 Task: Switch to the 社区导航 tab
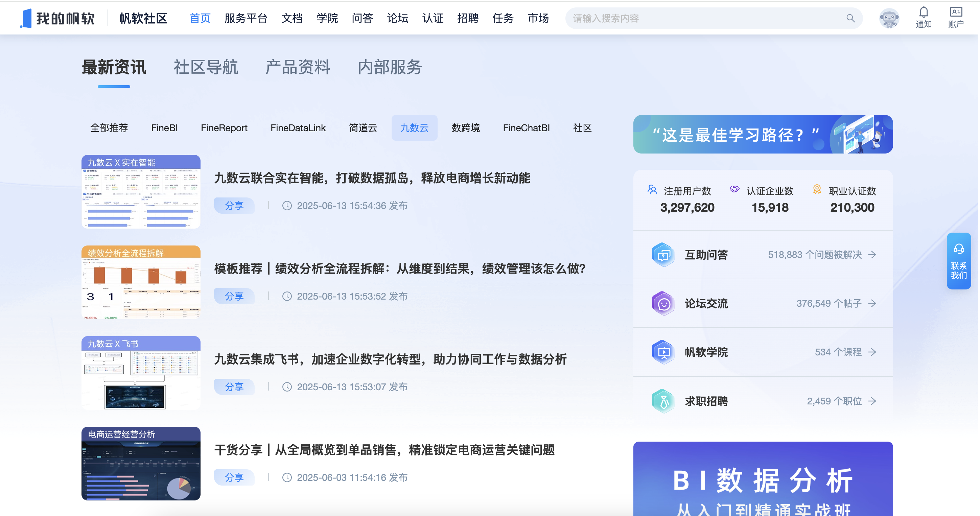[206, 67]
